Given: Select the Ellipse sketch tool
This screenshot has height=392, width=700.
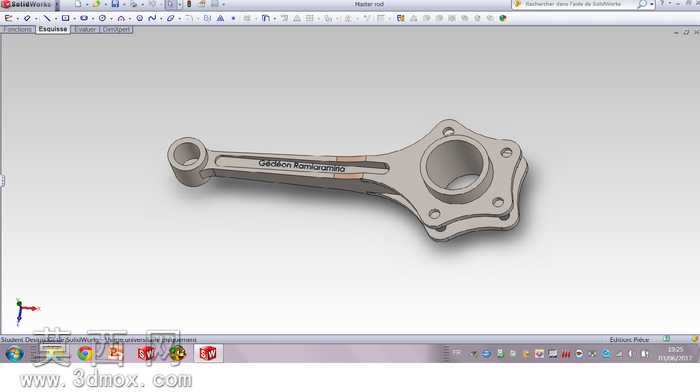Looking at the screenshot, I should 171,18.
